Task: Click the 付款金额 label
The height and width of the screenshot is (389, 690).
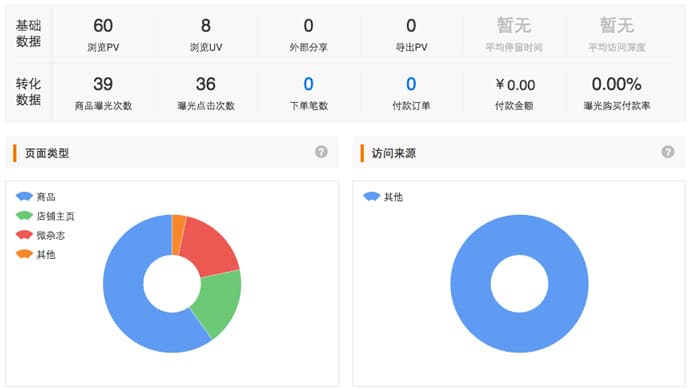Action: coord(514,106)
